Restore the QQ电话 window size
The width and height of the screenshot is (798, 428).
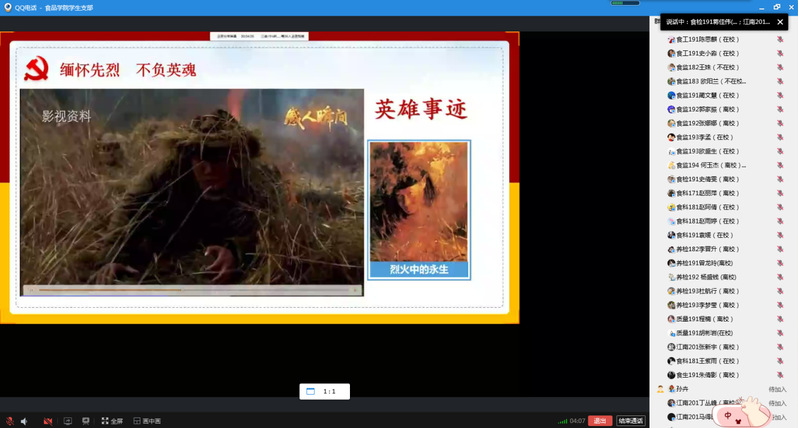click(777, 7)
